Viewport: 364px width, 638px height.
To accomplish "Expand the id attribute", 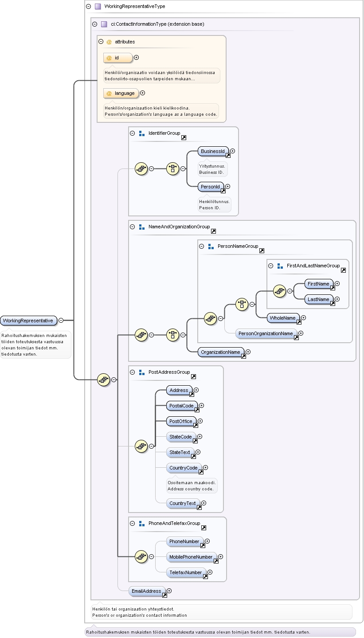I will (137, 58).
